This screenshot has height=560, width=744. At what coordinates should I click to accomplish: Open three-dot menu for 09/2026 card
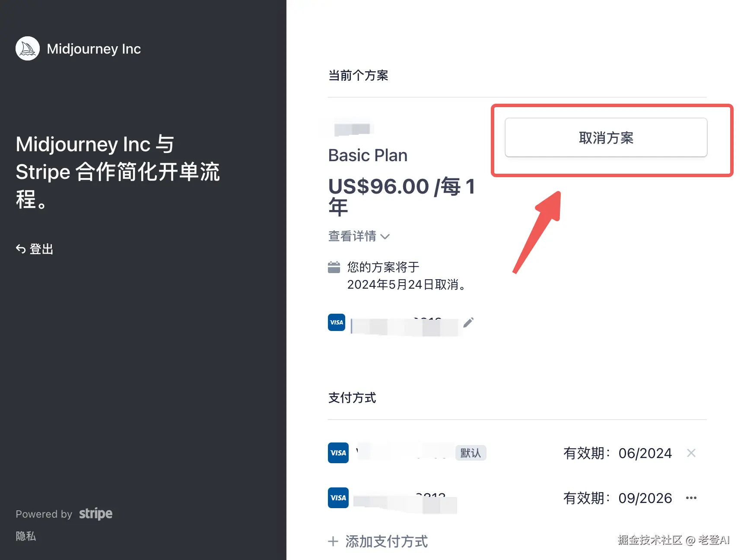coord(691,498)
